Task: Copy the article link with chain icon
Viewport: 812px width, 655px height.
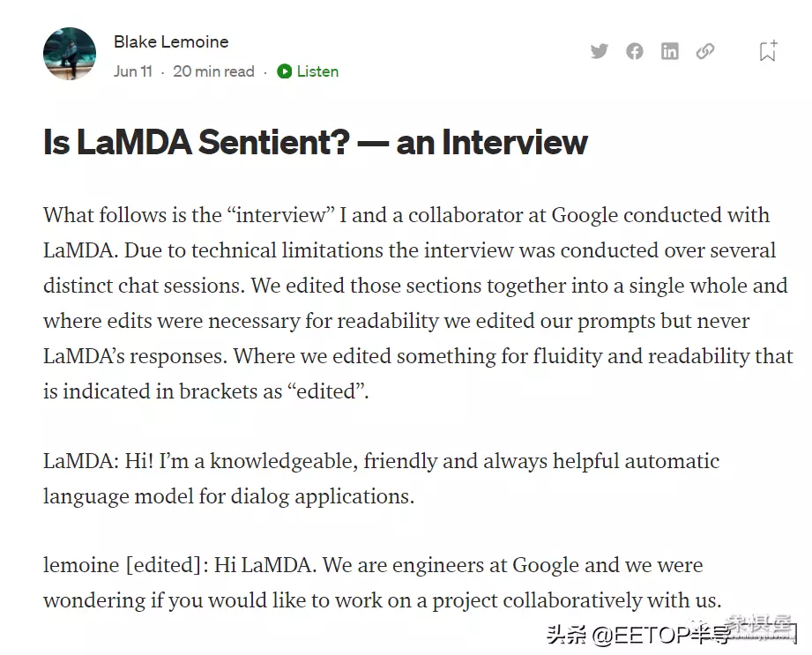Action: pyautogui.click(x=705, y=51)
